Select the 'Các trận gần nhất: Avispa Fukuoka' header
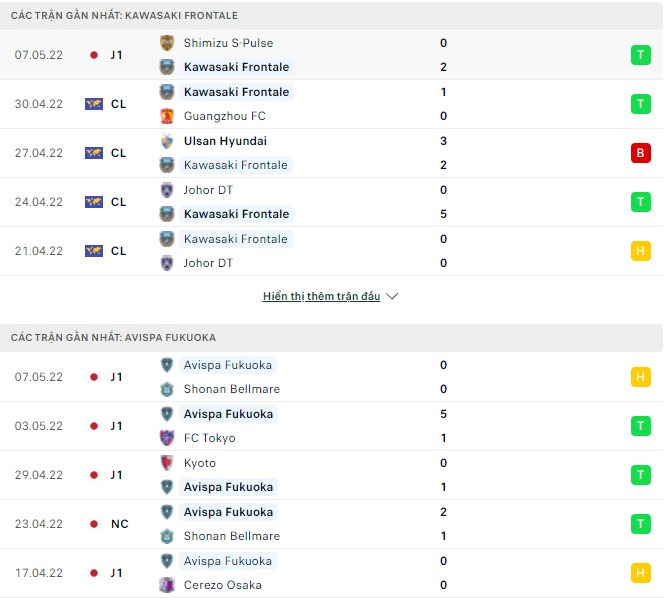666x598 pixels. coord(114,338)
